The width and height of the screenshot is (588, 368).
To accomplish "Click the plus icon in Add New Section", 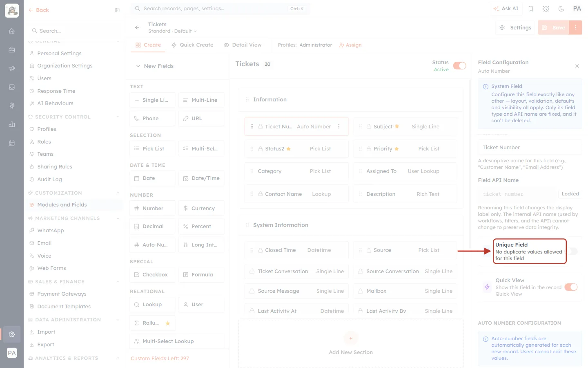I will (x=351, y=339).
